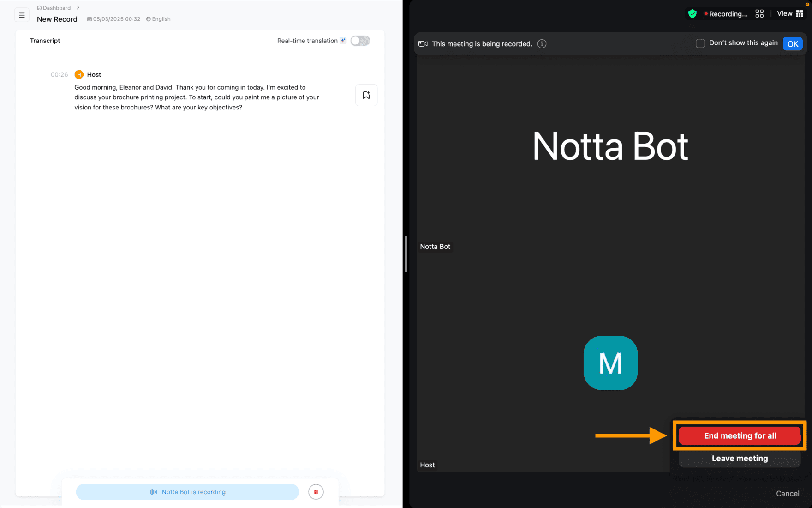Click the Host name label in Zoom
The image size is (812, 508).
coord(427,465)
